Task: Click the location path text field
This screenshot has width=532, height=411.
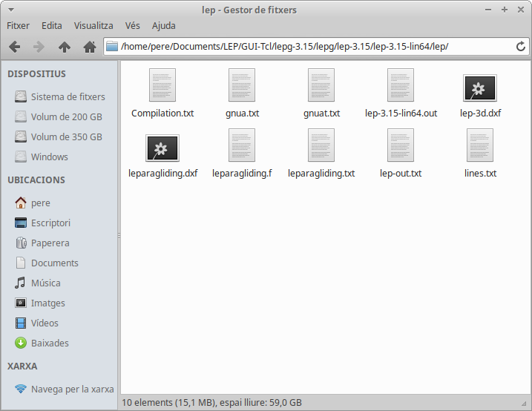Action: click(x=315, y=46)
